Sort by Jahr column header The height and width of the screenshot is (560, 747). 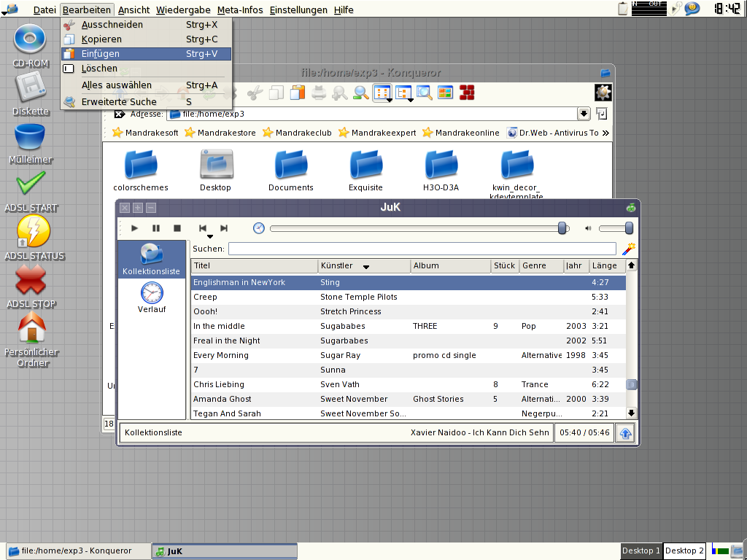pyautogui.click(x=576, y=265)
